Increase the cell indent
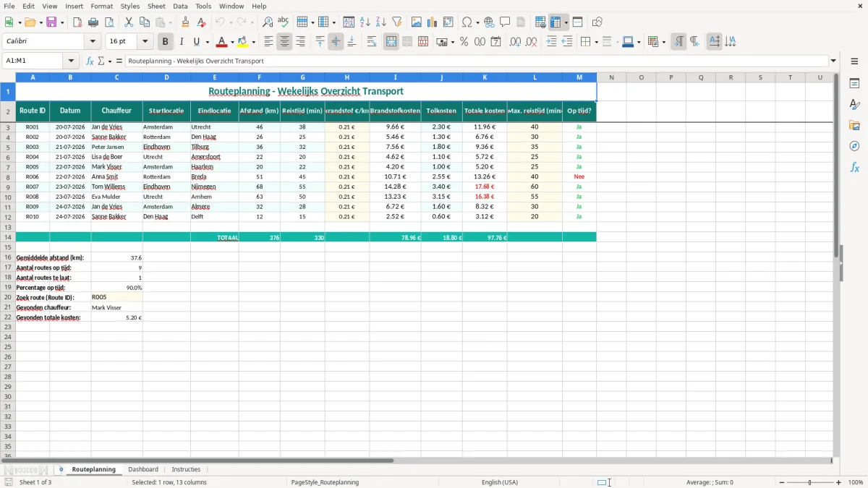The width and height of the screenshot is (868, 488). 551,42
